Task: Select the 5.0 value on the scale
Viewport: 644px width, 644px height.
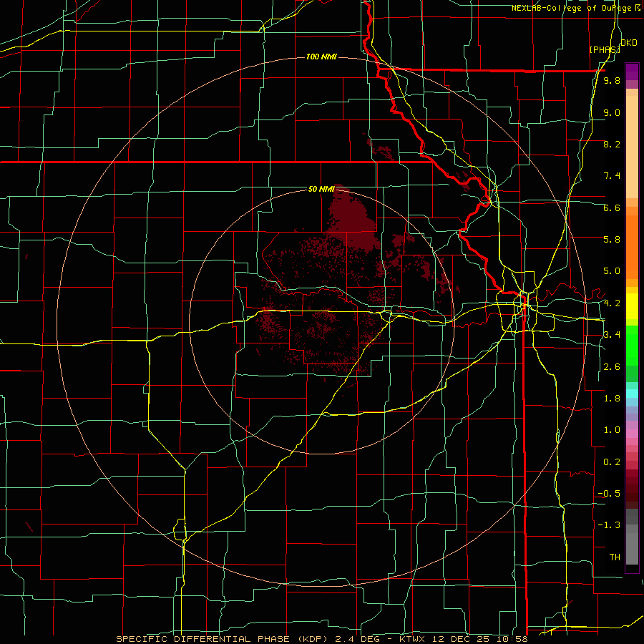Action: point(612,271)
